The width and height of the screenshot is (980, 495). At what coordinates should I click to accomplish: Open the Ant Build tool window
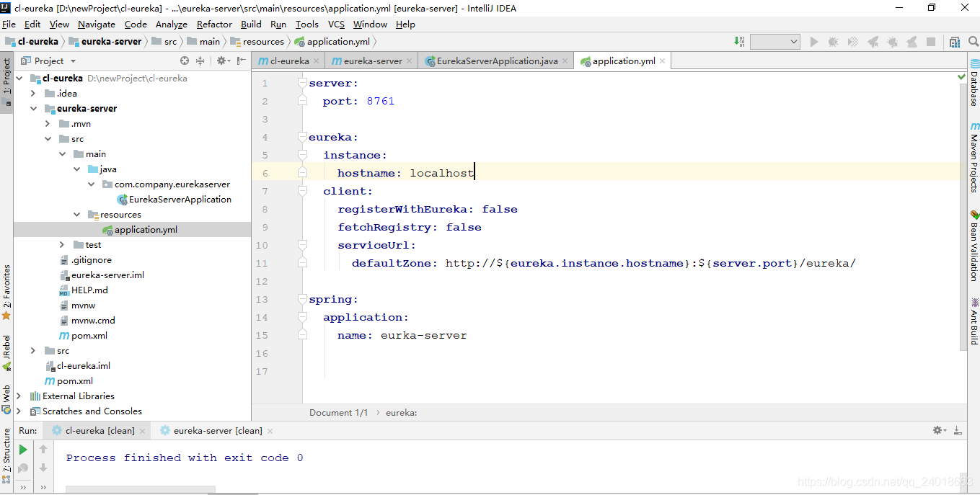pos(974,321)
